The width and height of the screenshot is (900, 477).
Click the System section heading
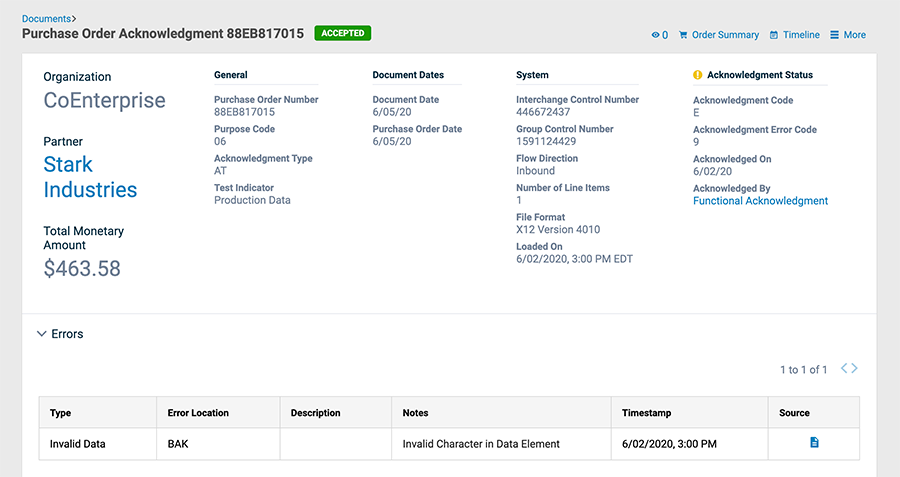click(532, 75)
